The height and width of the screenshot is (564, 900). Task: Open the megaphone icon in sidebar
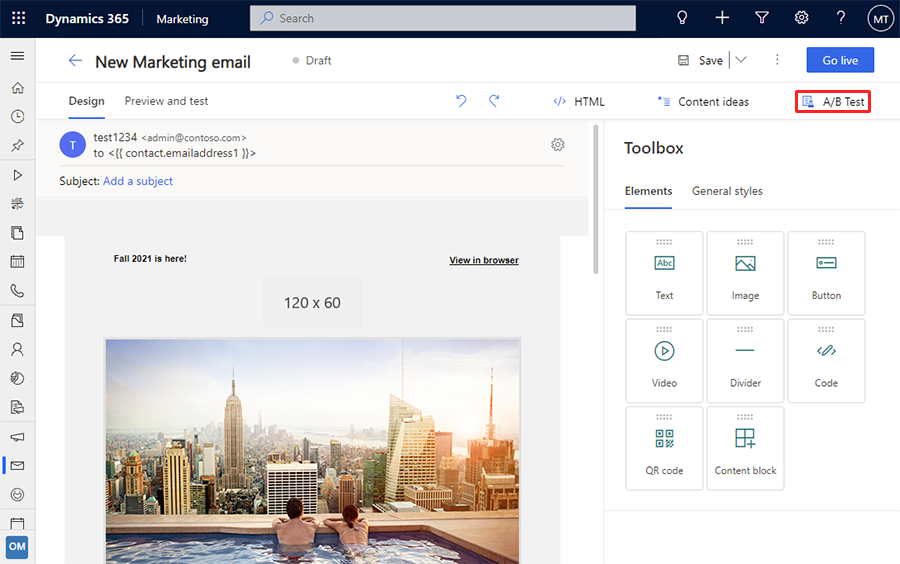pos(17,437)
